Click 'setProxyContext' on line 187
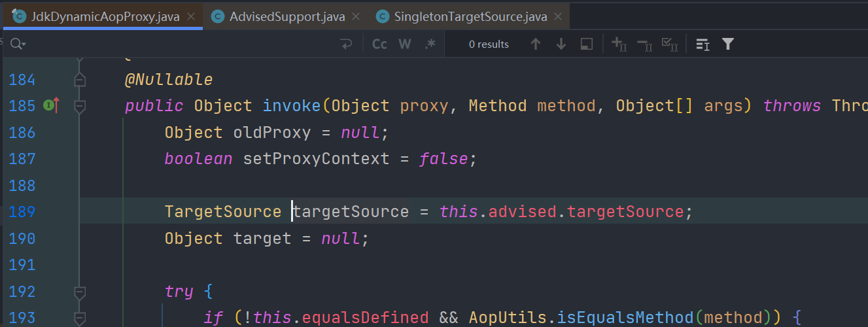 point(316,159)
